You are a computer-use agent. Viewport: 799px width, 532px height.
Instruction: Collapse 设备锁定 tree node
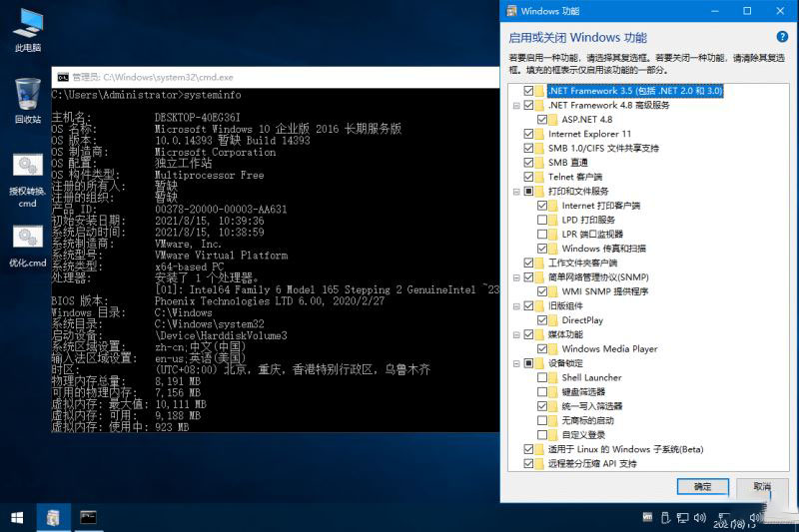point(516,363)
